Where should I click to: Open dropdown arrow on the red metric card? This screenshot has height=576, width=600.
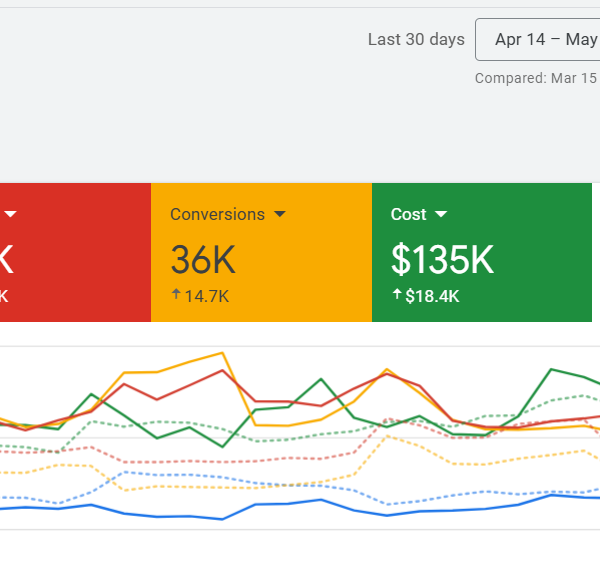(10, 214)
